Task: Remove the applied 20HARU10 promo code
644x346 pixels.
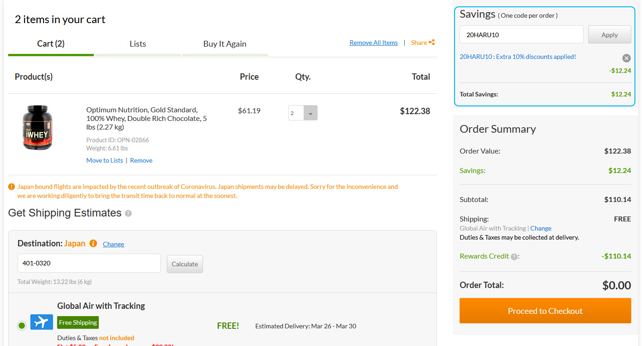Action: click(626, 58)
